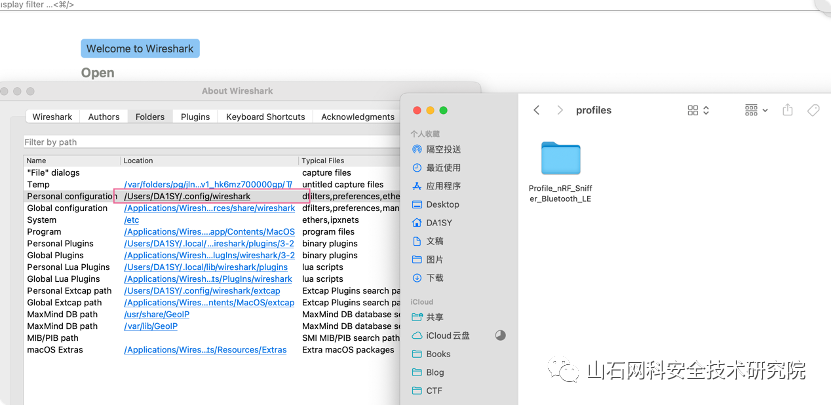Select Recents (最近使用) in Finder sidebar
832x406 pixels.
tap(437, 168)
